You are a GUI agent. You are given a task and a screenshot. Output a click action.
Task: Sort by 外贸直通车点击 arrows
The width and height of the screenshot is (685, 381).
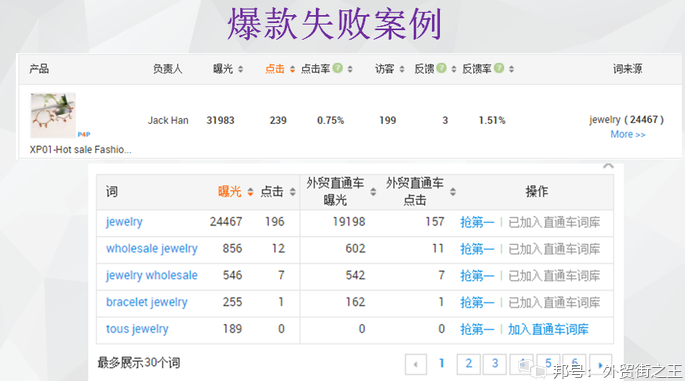point(453,192)
